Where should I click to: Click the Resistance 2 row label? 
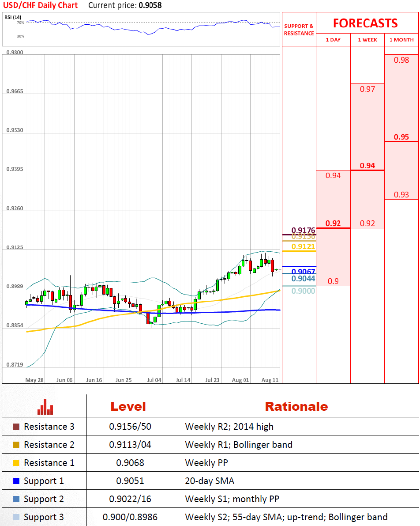tap(49, 445)
